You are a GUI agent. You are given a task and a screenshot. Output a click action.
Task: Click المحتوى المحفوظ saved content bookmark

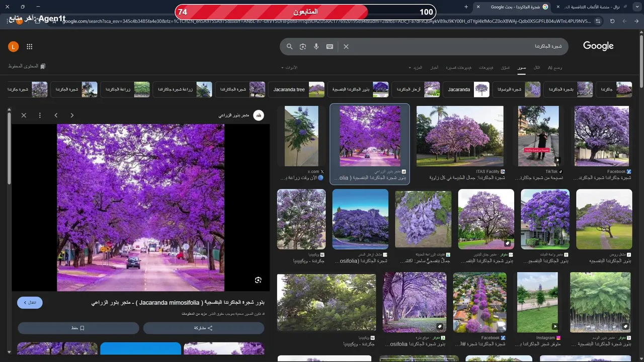pos(27,66)
